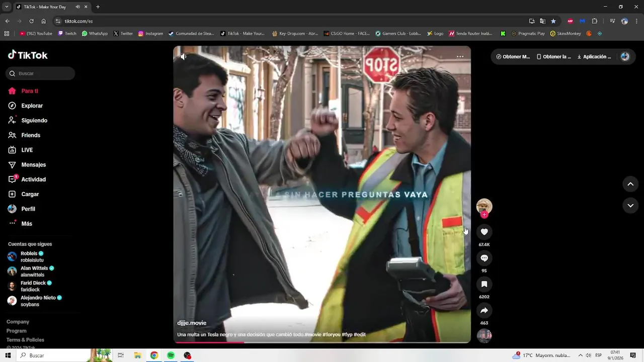Open Google Translate icon in address bar

[x=542, y=21]
